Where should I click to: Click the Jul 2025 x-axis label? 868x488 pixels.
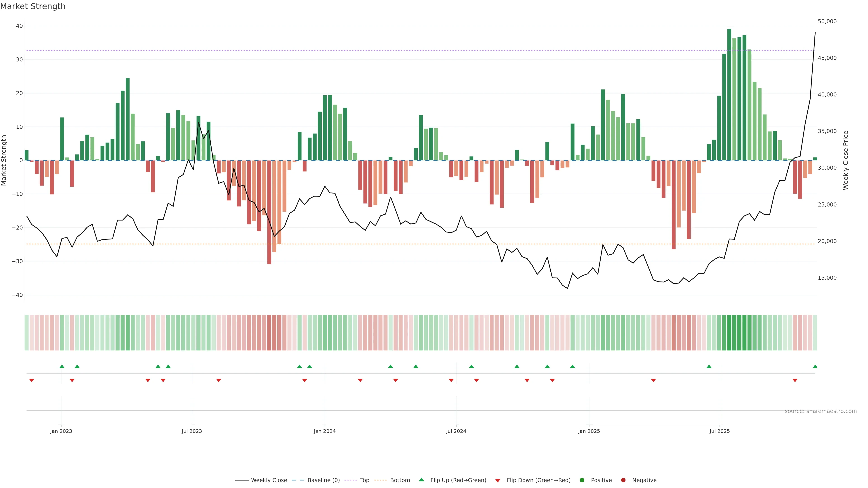click(x=719, y=431)
